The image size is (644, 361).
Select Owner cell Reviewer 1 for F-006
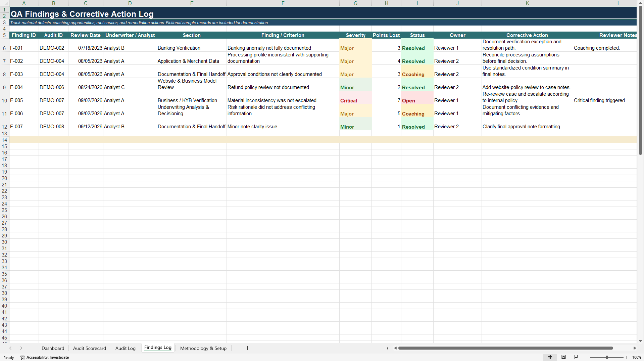(457, 110)
